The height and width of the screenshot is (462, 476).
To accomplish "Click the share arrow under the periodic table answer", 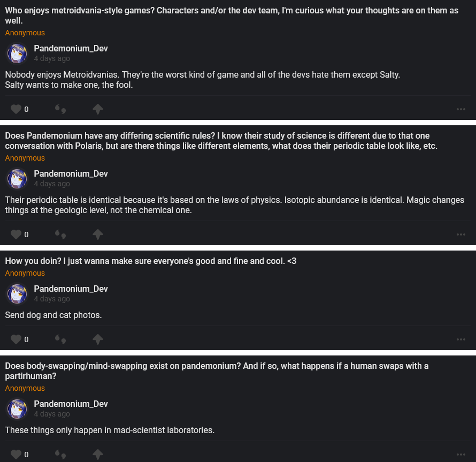I will 97,234.
